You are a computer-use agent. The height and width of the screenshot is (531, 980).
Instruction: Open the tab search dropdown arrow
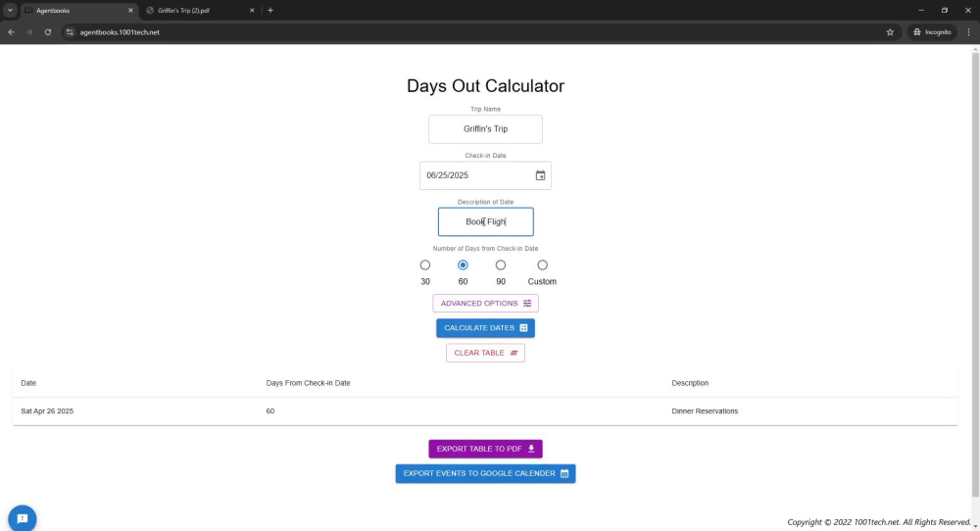pyautogui.click(x=10, y=10)
